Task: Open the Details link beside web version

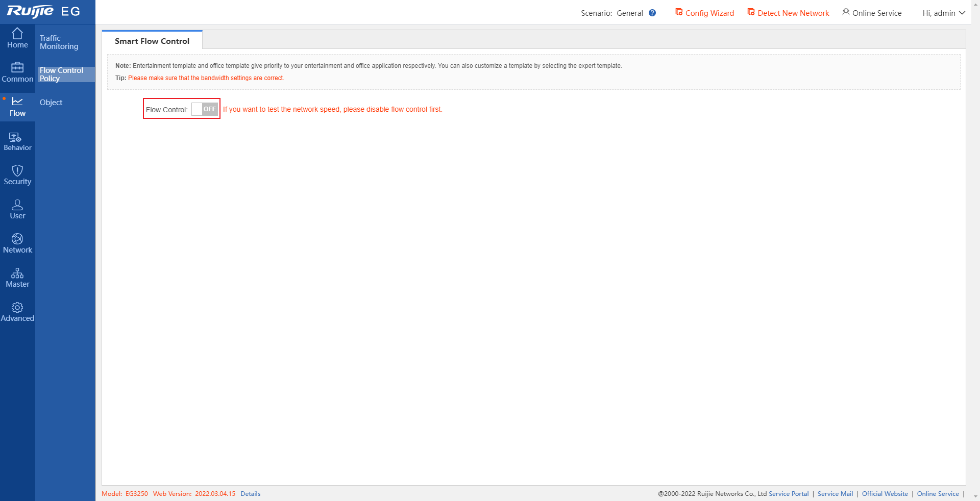Action: pyautogui.click(x=250, y=494)
